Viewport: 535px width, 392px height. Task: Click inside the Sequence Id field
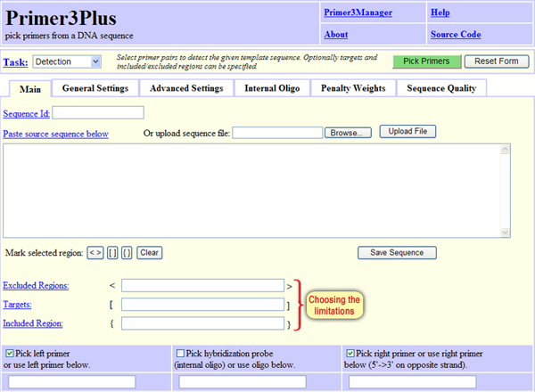point(99,113)
